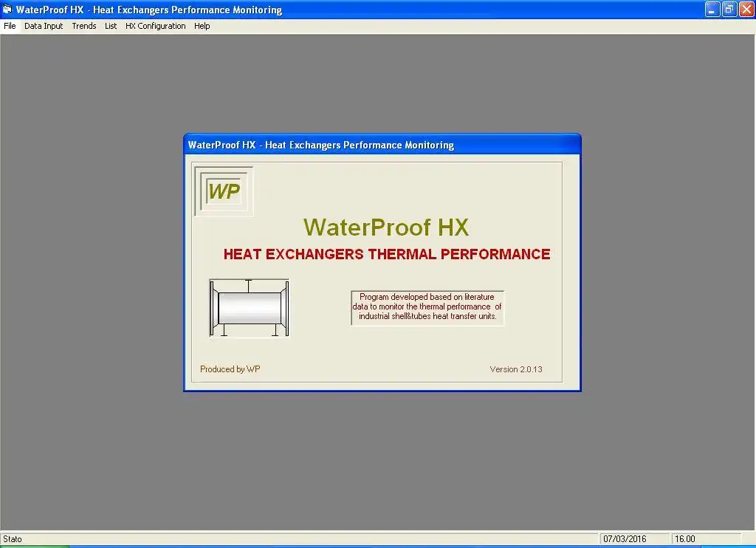Viewport: 756px width, 548px height.
Task: Minimize the WaterProof HX window
Action: (712, 9)
